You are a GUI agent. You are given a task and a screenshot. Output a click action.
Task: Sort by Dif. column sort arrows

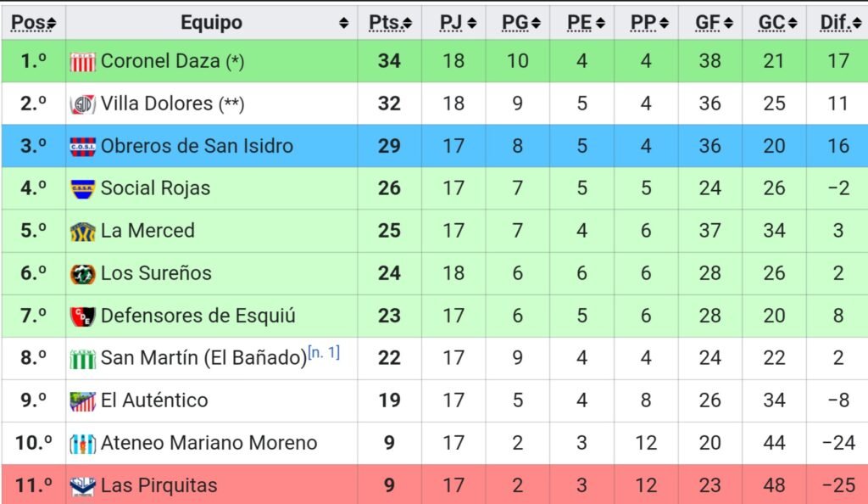point(857,23)
